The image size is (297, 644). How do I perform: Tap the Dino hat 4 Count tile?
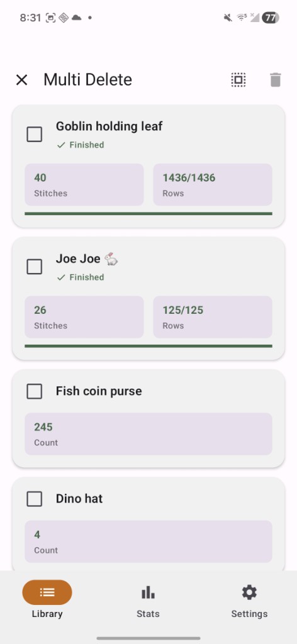point(148,541)
